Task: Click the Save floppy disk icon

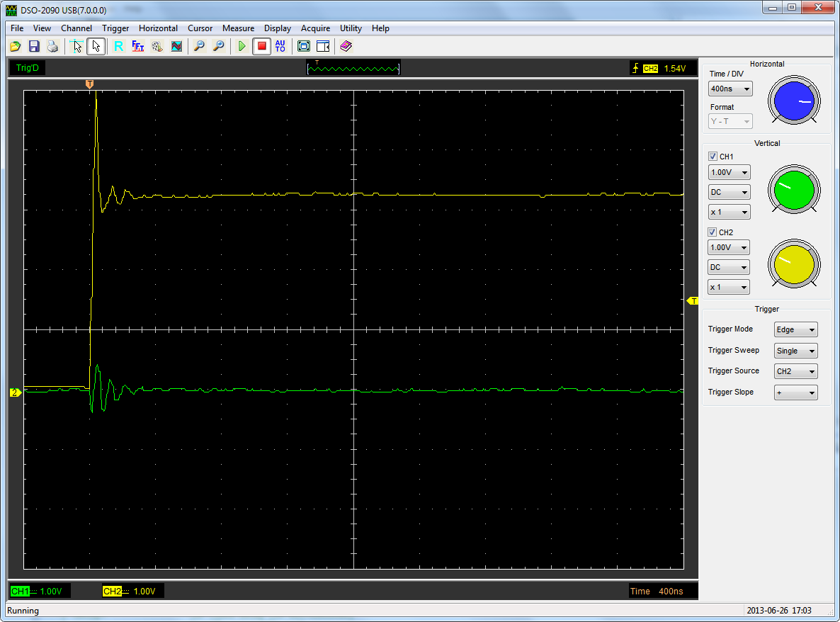Action: pos(34,47)
